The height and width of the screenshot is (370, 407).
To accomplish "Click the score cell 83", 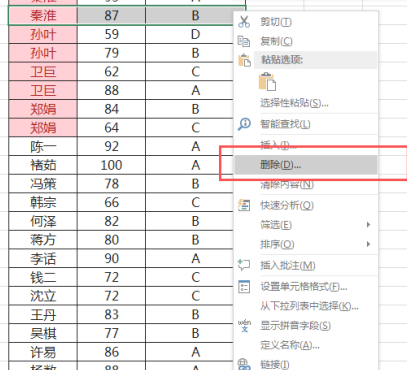I will coord(111,314).
